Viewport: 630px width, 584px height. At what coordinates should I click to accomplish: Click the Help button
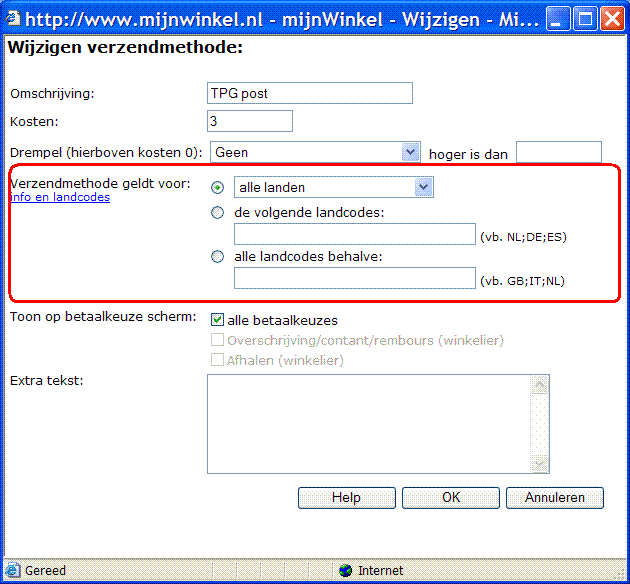click(x=347, y=498)
